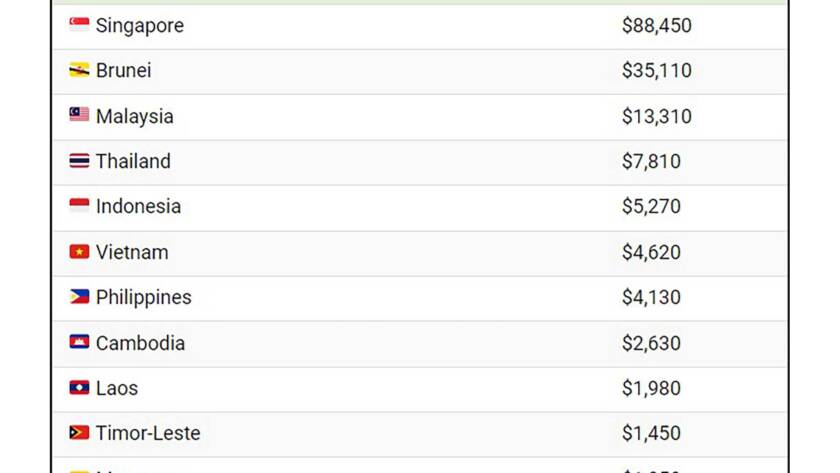This screenshot has height=473, width=840.
Task: Click the Vietnam flag icon
Action: point(79,251)
